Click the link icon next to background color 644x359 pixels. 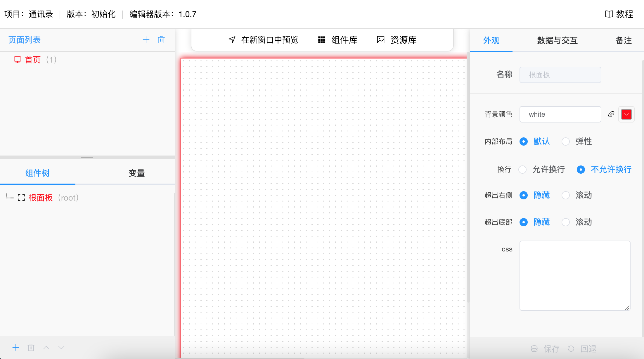611,114
